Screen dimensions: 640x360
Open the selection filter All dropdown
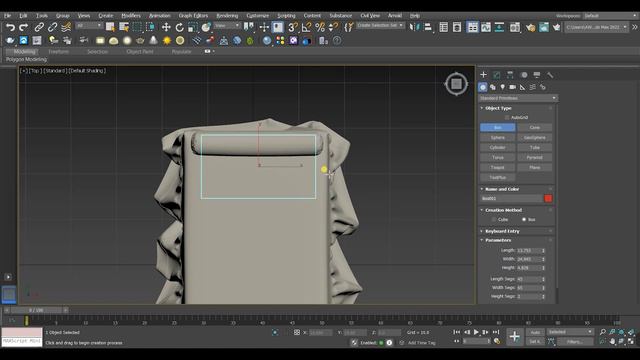click(89, 26)
